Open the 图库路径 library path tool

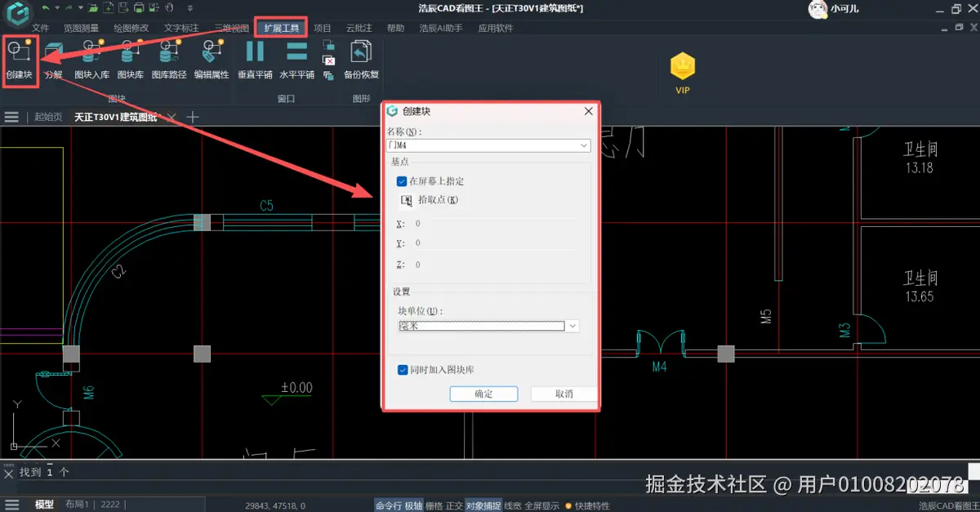pos(169,59)
